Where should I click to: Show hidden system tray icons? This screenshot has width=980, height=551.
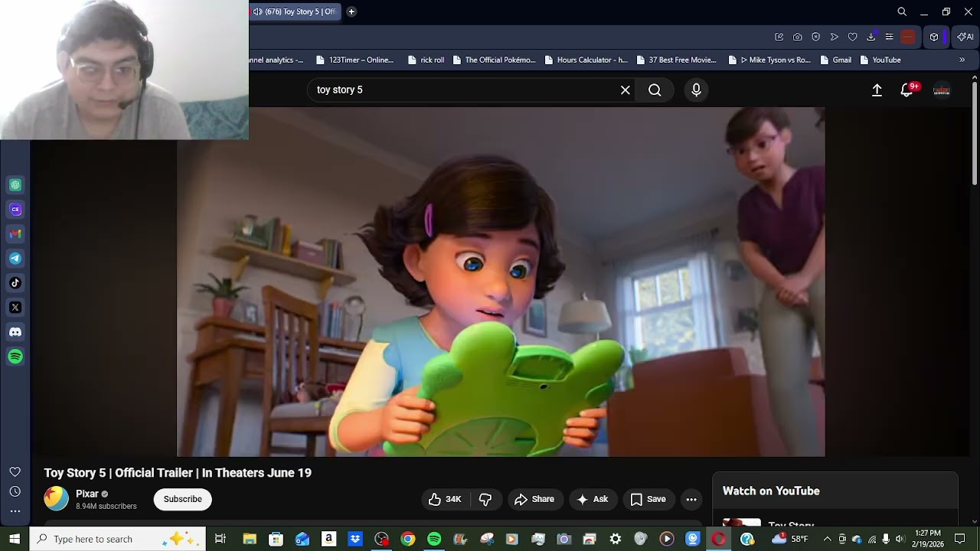coord(827,539)
